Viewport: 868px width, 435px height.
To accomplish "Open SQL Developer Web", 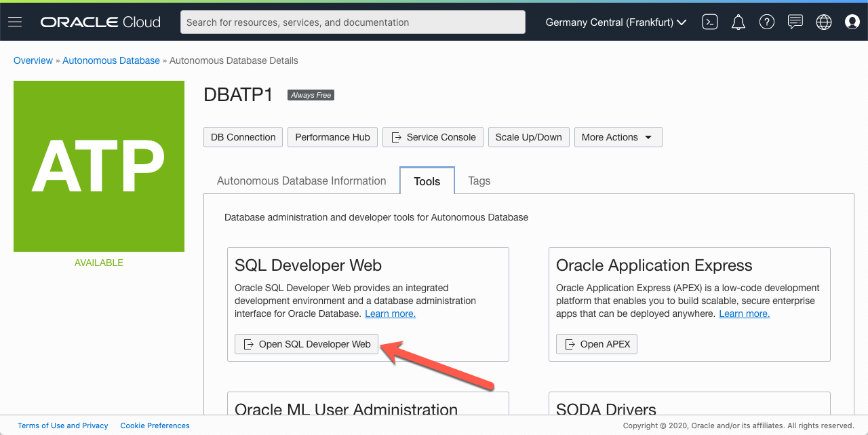I will point(307,344).
